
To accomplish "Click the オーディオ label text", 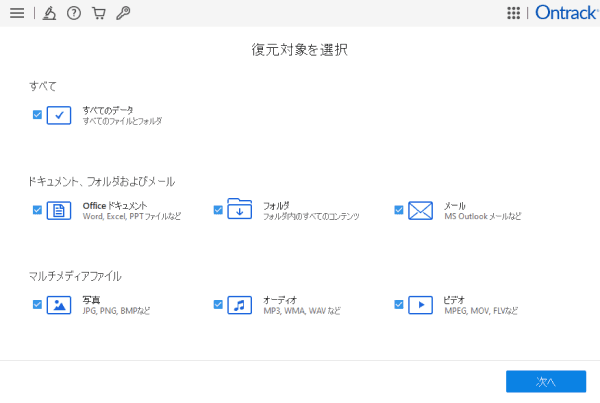I will click(x=280, y=300).
